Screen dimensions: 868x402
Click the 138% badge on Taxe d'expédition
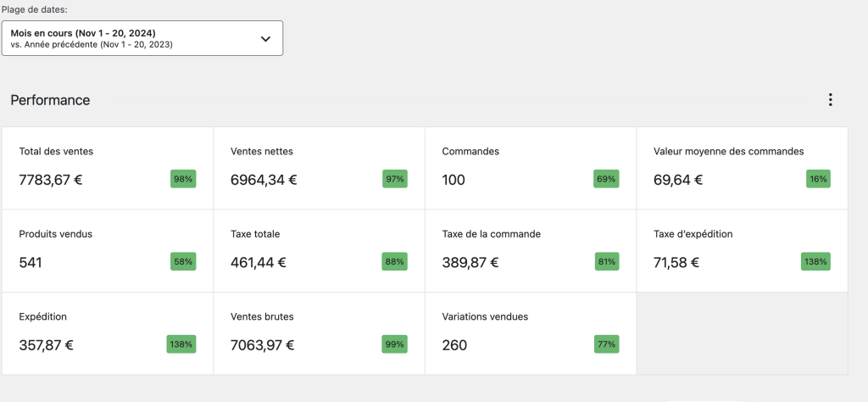point(815,262)
